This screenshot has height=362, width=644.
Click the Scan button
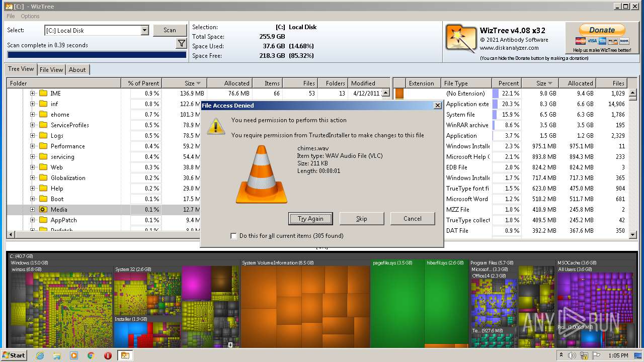[170, 30]
